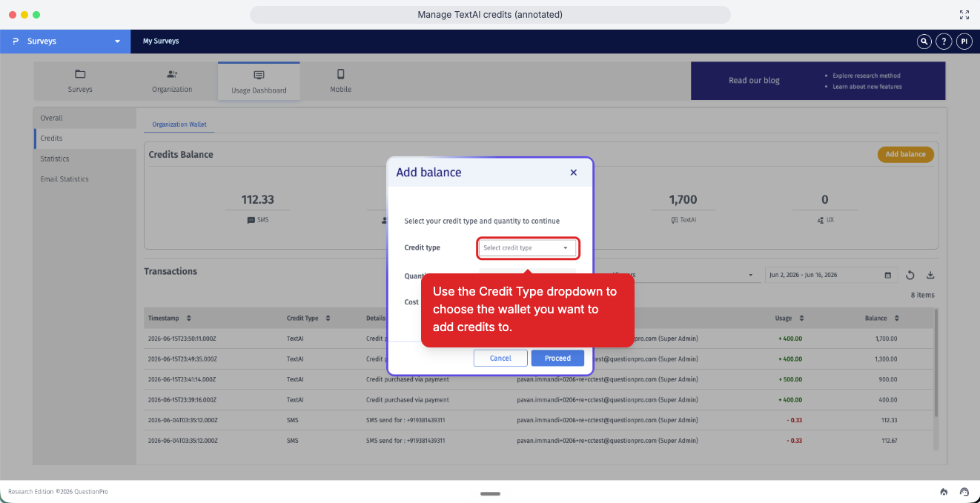Switch to the Organization tab
Image resolution: width=980 pixels, height=503 pixels.
click(x=172, y=81)
